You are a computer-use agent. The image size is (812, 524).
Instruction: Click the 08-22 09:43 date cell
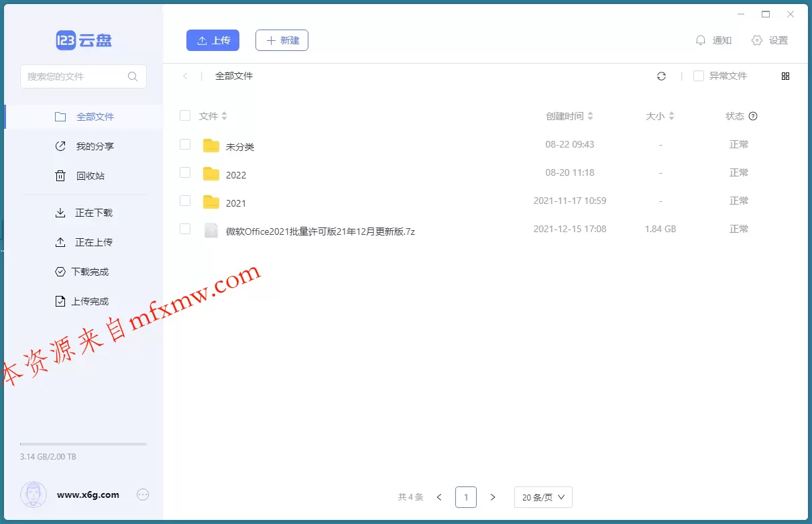coord(570,144)
